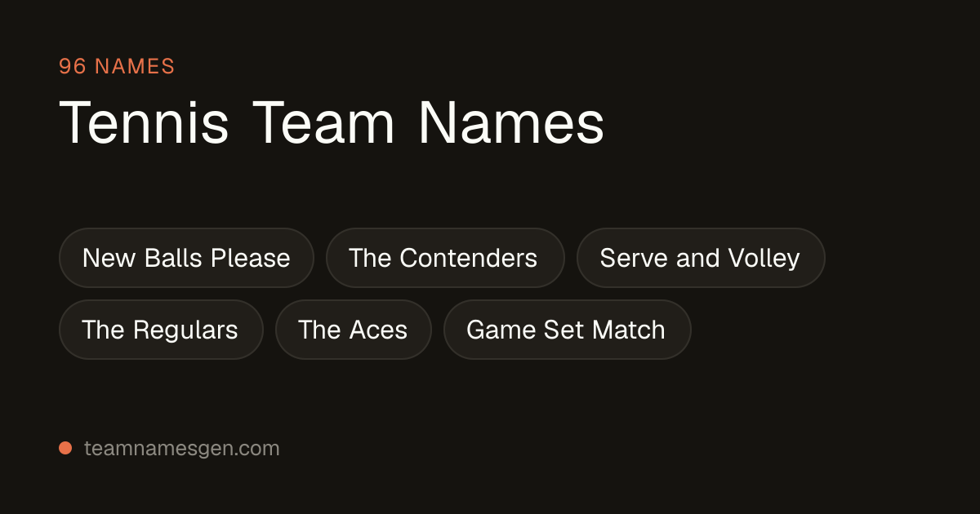Click the word Names in the white heading

pyautogui.click(x=511, y=122)
